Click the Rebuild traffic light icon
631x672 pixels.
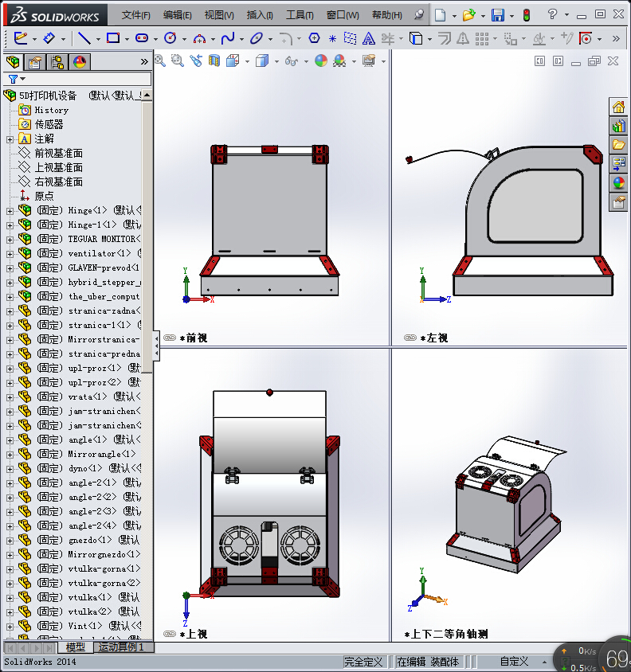pyautogui.click(x=527, y=15)
